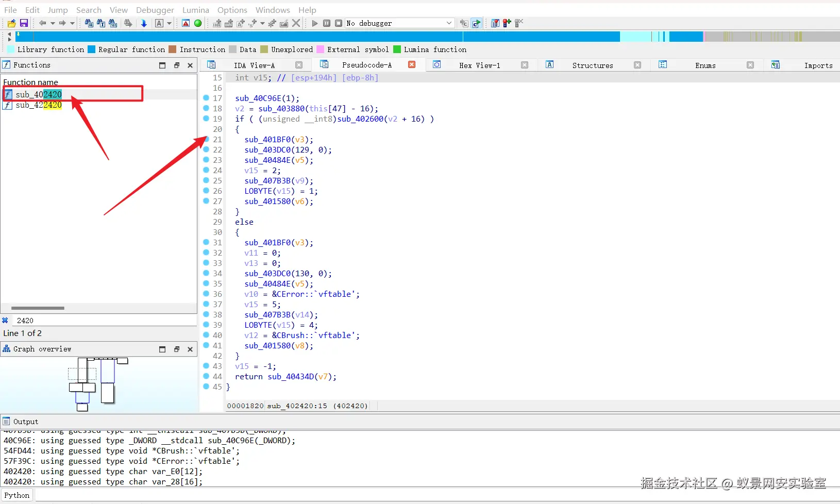Image resolution: width=840 pixels, height=504 pixels.
Task: Click the boxed letter A toolbar icon
Action: click(x=159, y=23)
